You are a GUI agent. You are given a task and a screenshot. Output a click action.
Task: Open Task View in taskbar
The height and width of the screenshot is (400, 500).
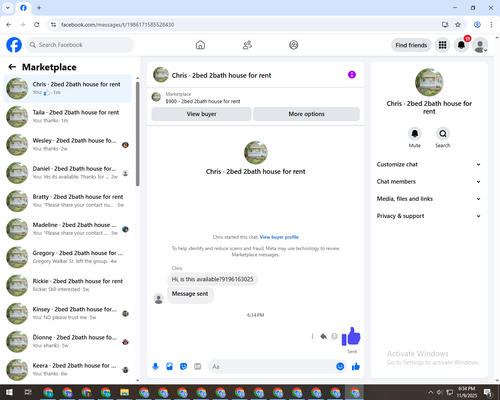tap(28, 392)
